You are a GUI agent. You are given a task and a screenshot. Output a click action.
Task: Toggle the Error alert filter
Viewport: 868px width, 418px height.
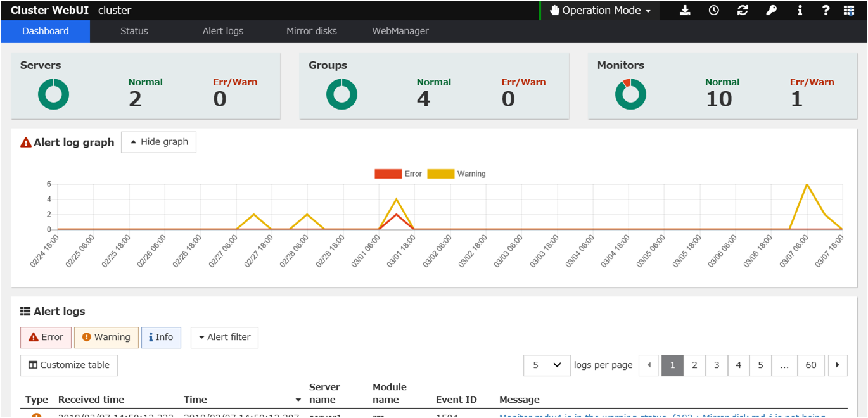coord(46,338)
